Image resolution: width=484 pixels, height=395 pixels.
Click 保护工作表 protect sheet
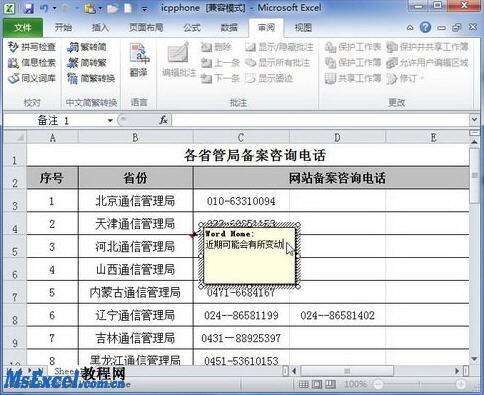tap(353, 47)
